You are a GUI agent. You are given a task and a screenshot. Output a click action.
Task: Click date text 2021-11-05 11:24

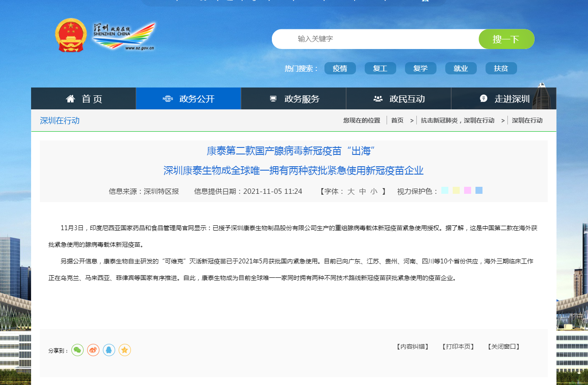[273, 191]
